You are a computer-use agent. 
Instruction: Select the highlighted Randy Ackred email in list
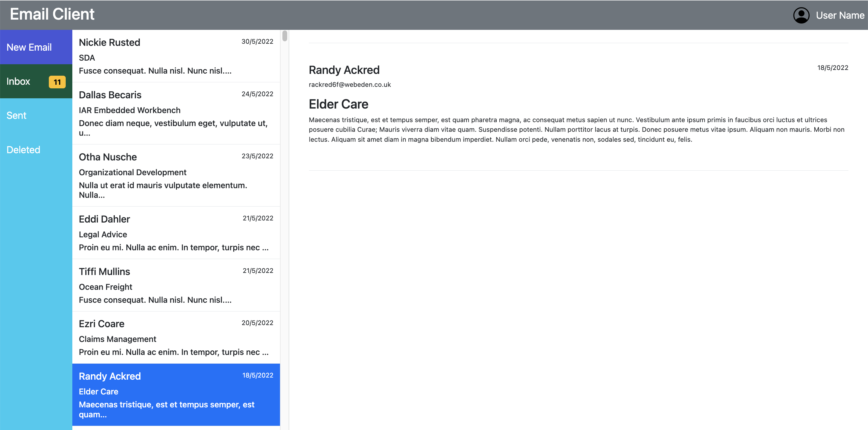[176, 395]
